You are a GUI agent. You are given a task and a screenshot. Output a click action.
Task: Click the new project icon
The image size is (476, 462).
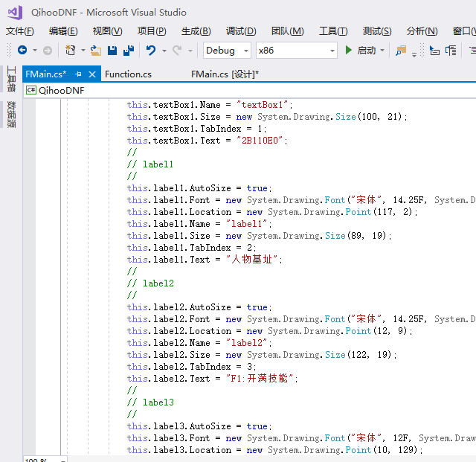[71, 51]
